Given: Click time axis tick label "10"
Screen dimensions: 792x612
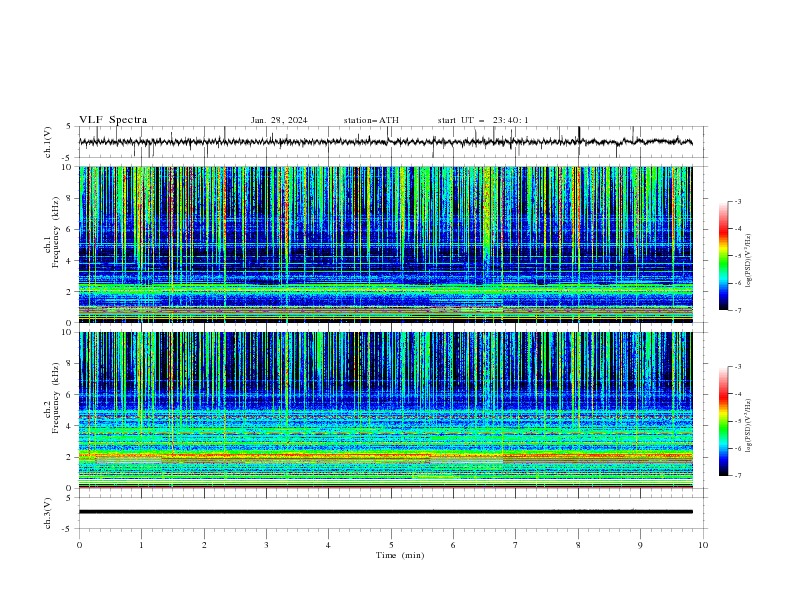Looking at the screenshot, I should [x=703, y=545].
